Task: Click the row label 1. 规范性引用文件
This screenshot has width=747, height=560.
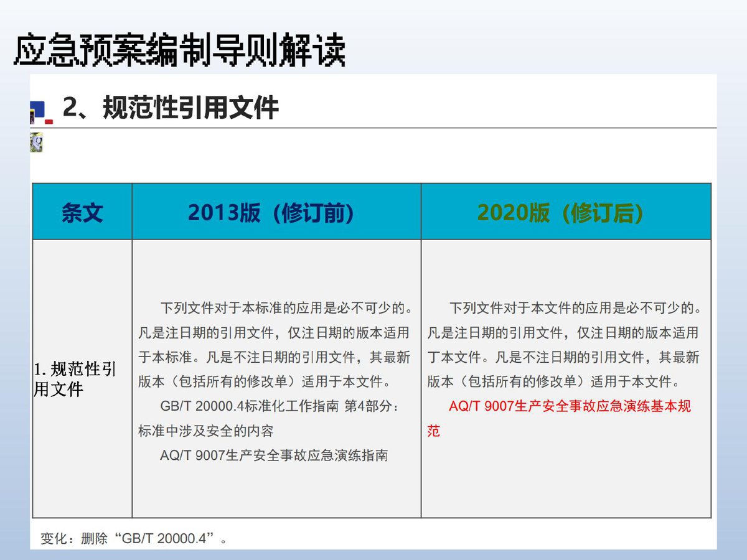Action: 75,380
